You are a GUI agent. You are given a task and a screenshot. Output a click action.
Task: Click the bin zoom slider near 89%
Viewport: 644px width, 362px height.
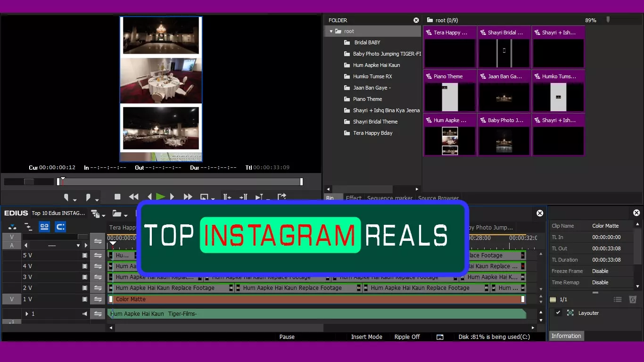(x=608, y=20)
